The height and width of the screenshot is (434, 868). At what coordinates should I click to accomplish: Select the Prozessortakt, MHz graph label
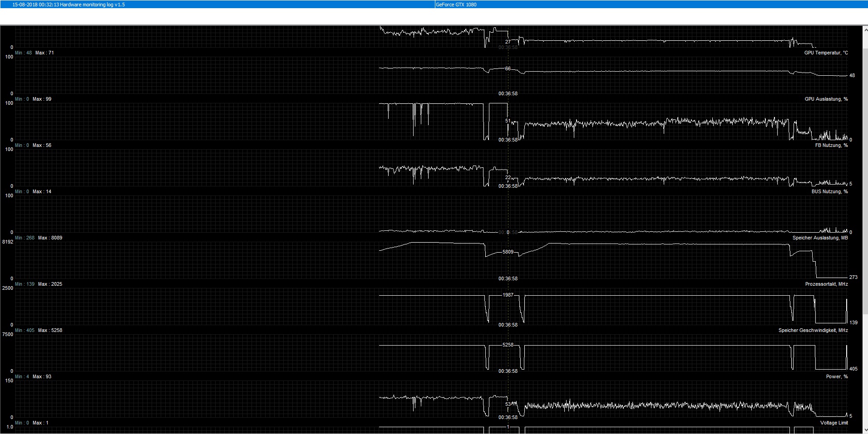click(826, 284)
